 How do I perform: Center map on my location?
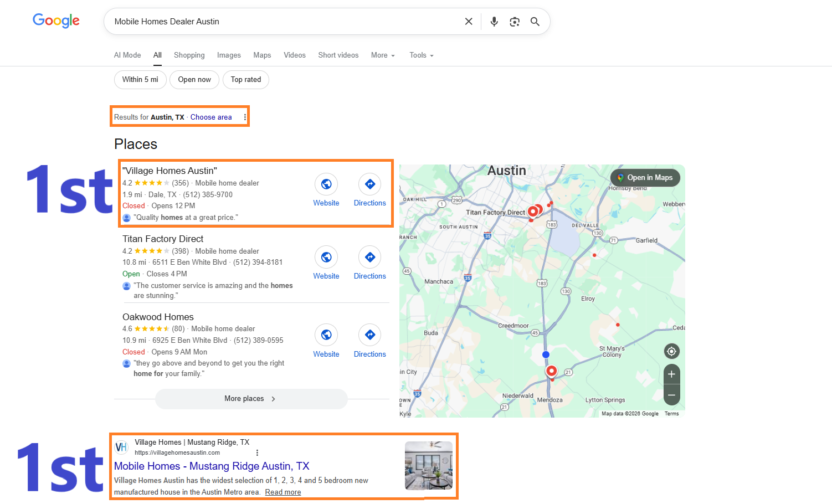click(671, 351)
